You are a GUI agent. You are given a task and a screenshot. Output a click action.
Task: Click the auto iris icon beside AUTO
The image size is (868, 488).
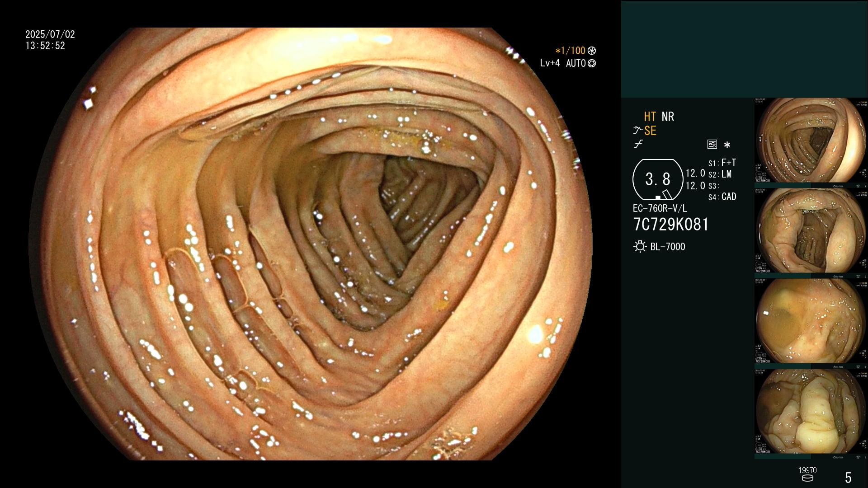pos(592,64)
